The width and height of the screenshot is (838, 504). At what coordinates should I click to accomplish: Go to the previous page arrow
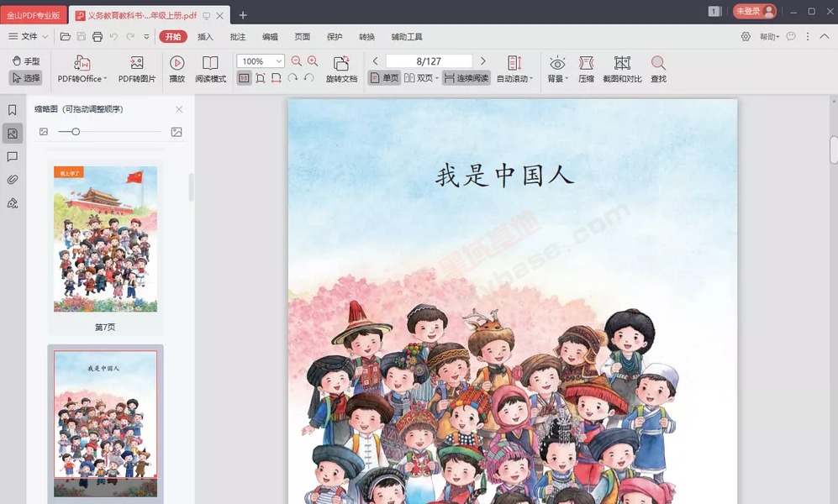pos(375,60)
